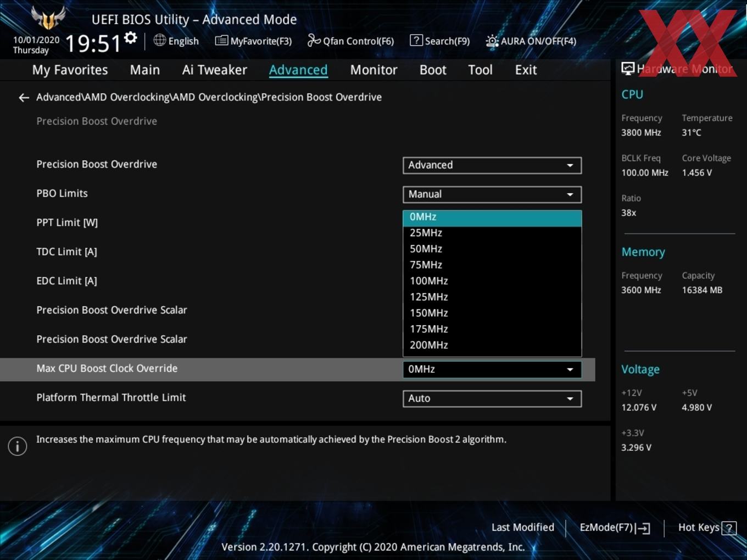Select 150MHz boost override option

coord(492,313)
